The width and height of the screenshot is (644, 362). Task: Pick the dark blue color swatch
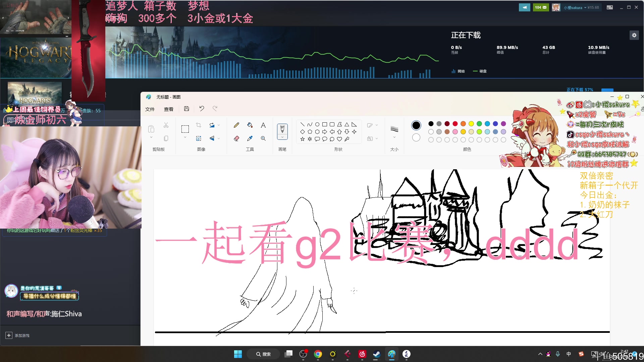pos(495,124)
